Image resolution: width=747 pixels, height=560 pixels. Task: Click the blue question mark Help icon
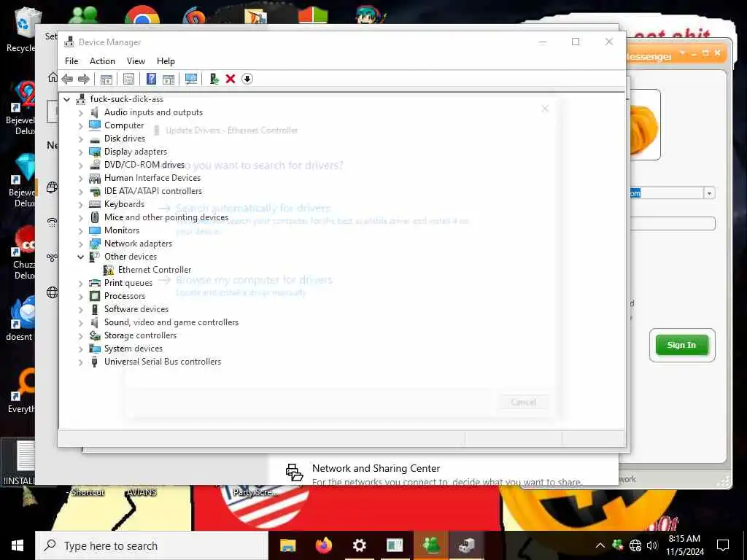click(x=151, y=79)
